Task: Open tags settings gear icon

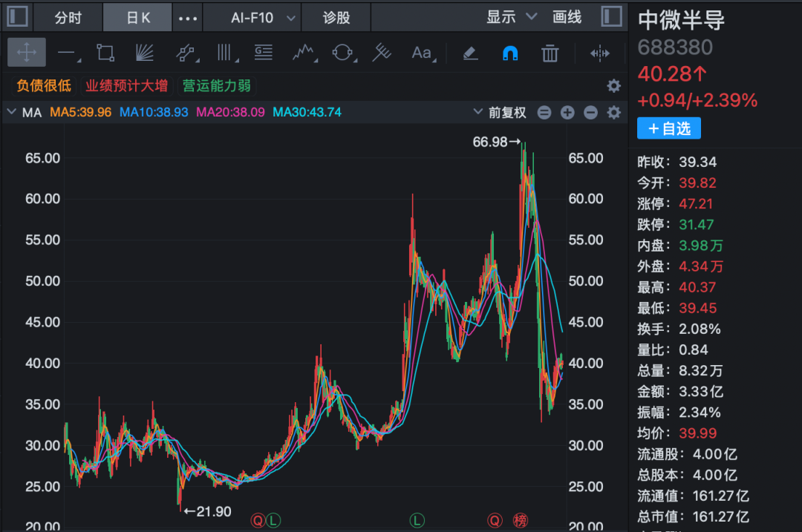Action: (x=614, y=85)
